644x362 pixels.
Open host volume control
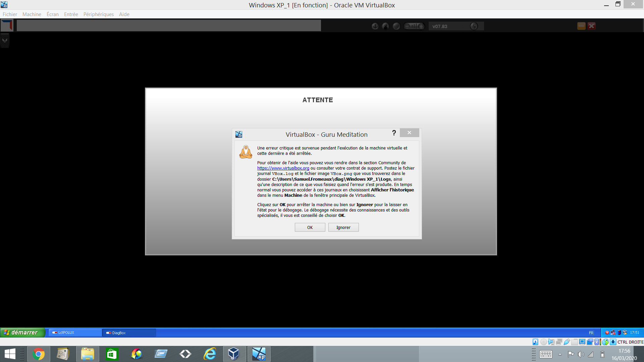[581, 354]
